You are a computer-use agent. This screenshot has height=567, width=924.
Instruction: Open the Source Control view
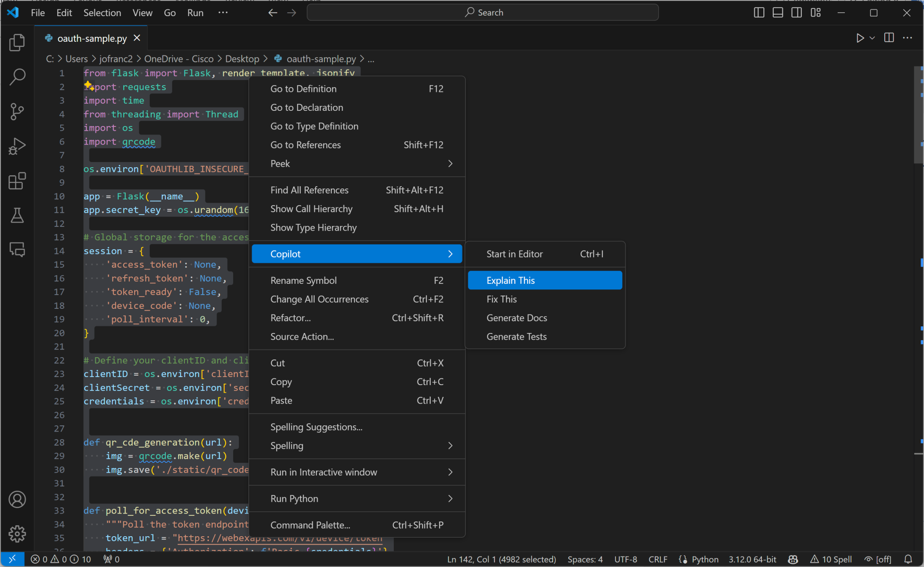coord(17,111)
